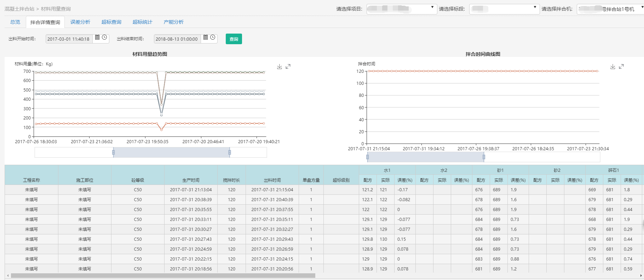Click the 水1 group header
This screenshot has height=280, width=644.
[x=387, y=170]
